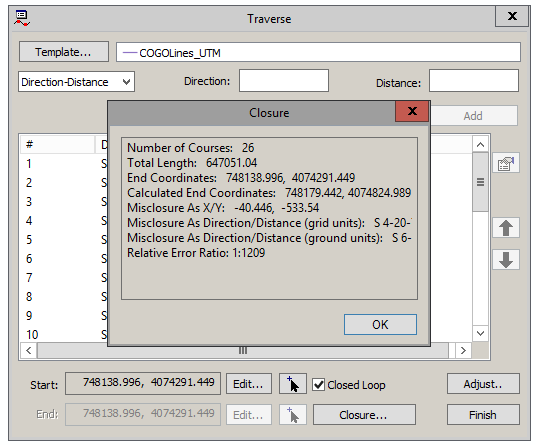Uncheck the Closed Loop checkbox
536x445 pixels.
pyautogui.click(x=319, y=385)
